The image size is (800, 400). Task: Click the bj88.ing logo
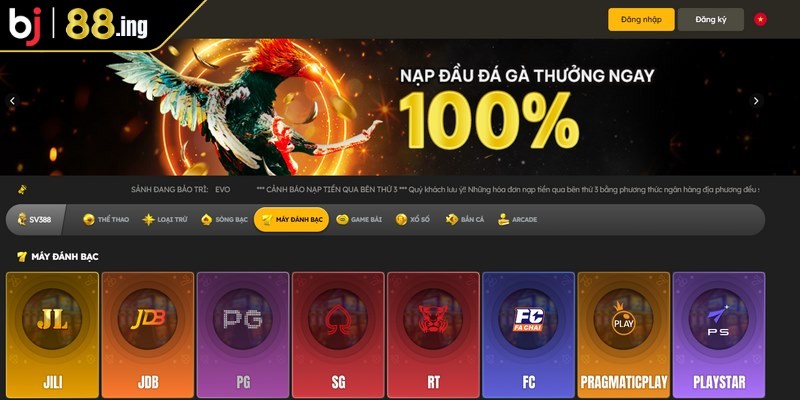click(x=79, y=24)
